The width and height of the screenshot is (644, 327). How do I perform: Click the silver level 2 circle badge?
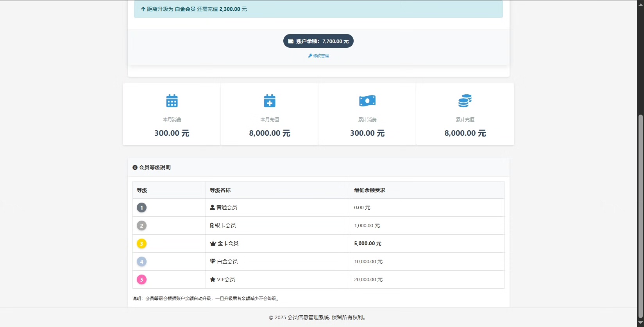pos(141,226)
